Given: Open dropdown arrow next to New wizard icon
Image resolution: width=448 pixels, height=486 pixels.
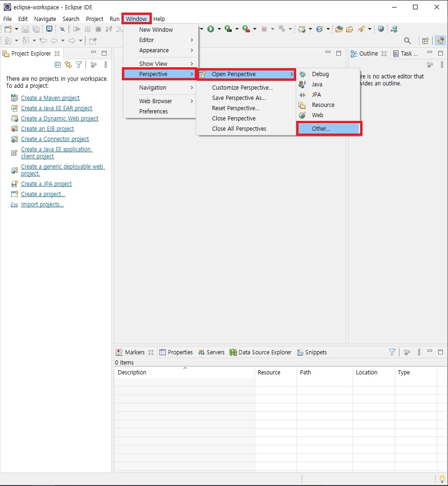Looking at the screenshot, I should pyautogui.click(x=16, y=29).
